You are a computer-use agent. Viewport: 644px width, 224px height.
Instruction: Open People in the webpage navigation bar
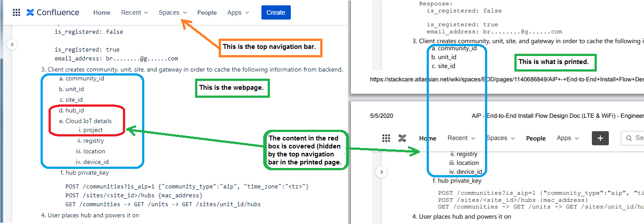[207, 12]
